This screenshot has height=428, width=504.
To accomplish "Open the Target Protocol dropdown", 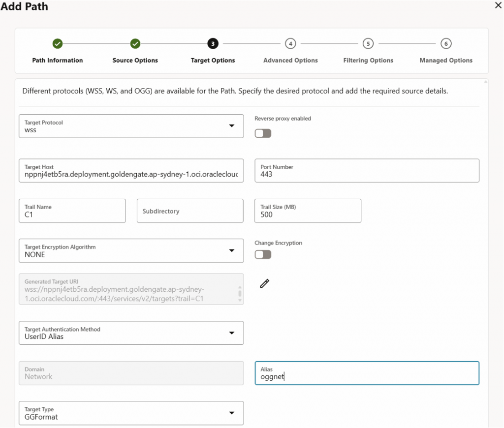I will 131,126.
